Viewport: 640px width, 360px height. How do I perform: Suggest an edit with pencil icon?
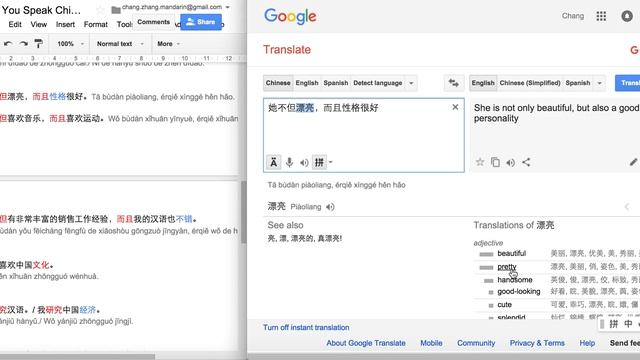pyautogui.click(x=633, y=162)
